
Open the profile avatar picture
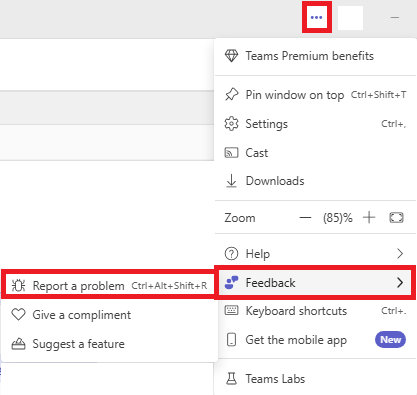point(350,18)
